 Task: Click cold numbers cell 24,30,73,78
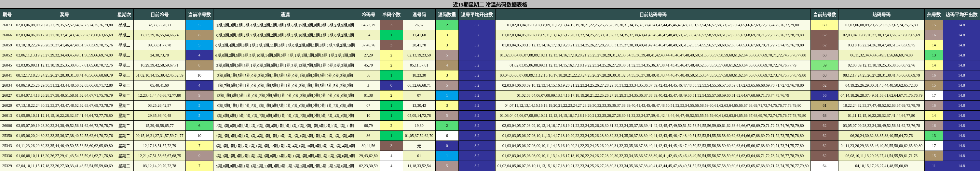coord(159,55)
